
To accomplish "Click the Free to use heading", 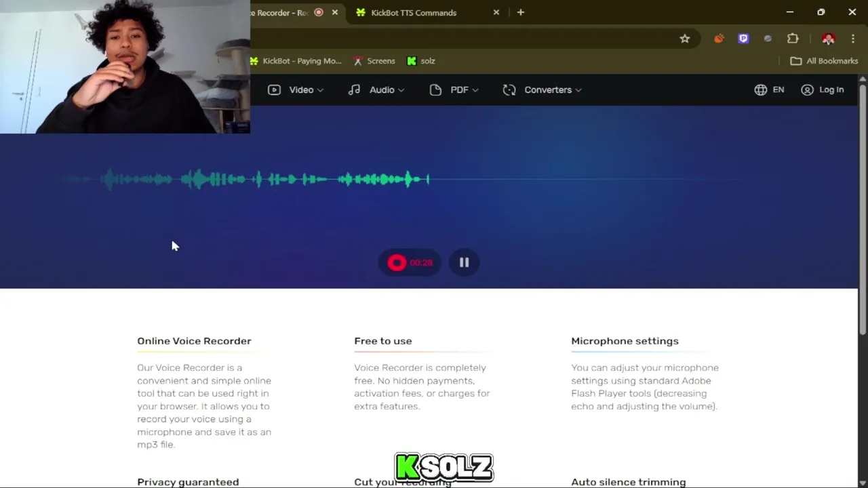I will [x=383, y=341].
